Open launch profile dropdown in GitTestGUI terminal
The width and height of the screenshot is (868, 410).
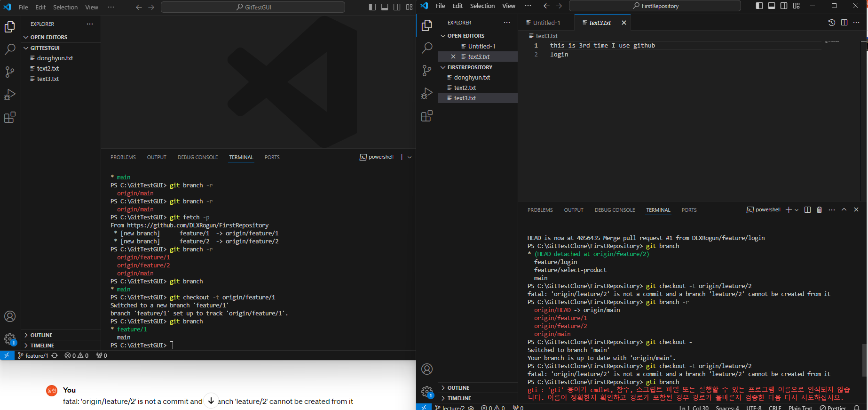(410, 157)
